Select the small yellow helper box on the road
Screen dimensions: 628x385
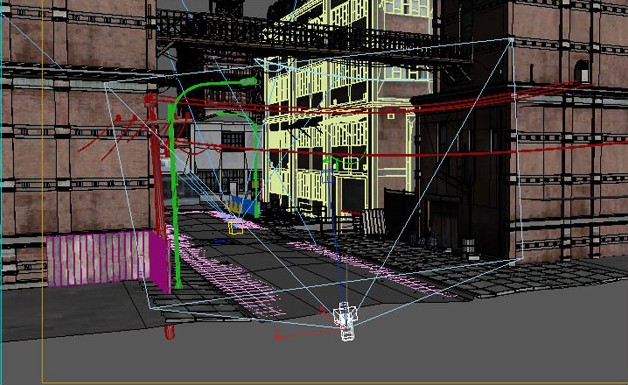[x=236, y=227]
